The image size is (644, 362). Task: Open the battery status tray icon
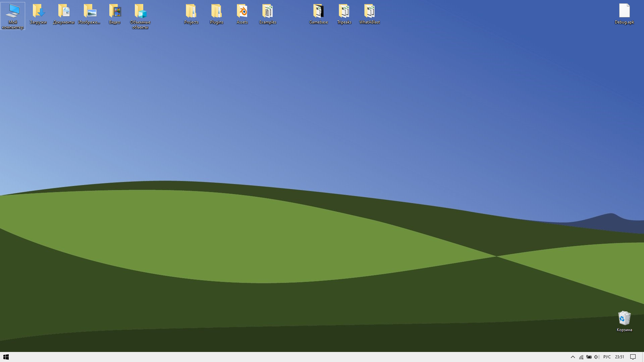(x=589, y=357)
